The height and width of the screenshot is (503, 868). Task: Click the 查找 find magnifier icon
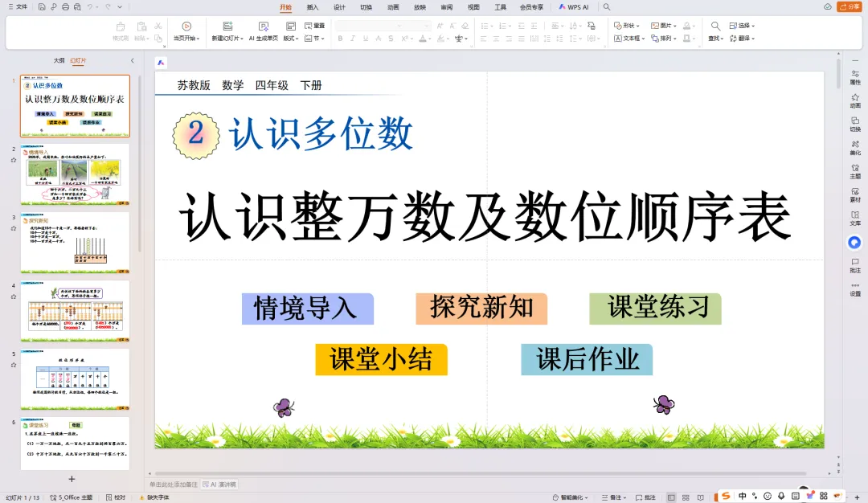715,26
